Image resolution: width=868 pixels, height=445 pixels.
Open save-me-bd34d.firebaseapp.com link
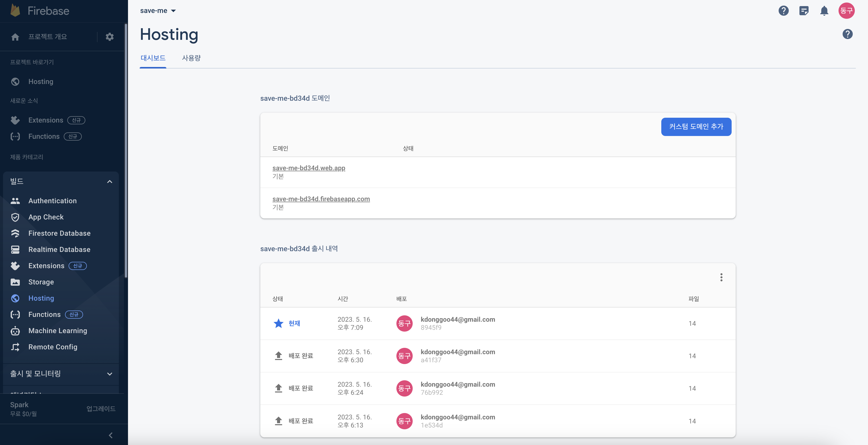pos(321,199)
